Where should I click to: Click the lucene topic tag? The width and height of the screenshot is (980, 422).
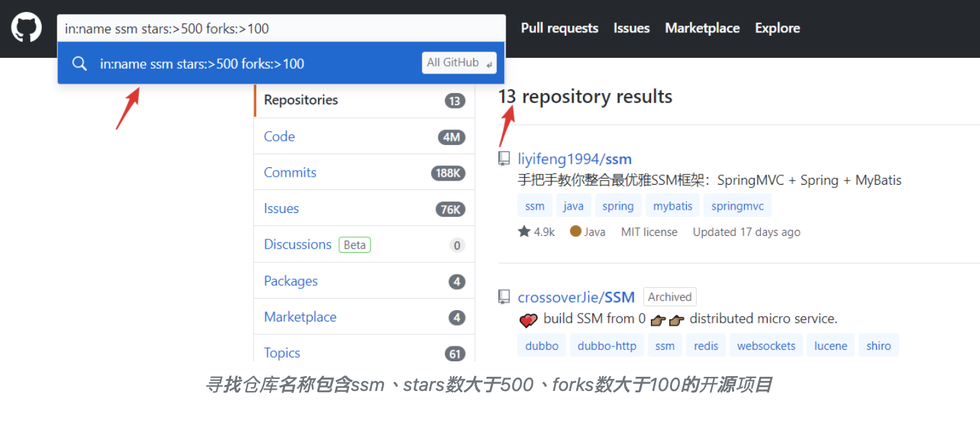click(830, 345)
